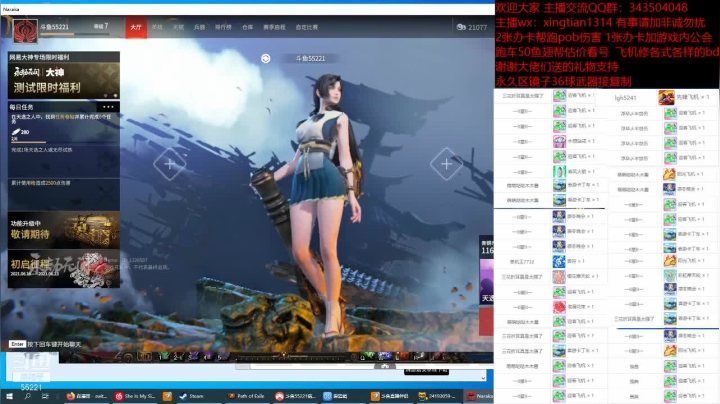
Task: Open the player avatar emblem profile
Action: [x=25, y=31]
